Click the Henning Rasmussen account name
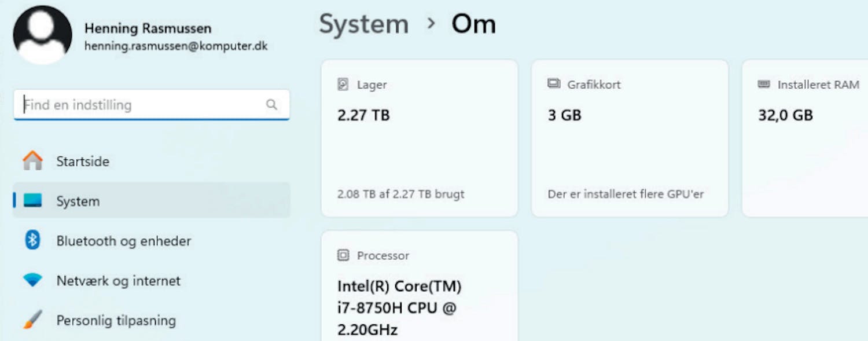 point(148,28)
